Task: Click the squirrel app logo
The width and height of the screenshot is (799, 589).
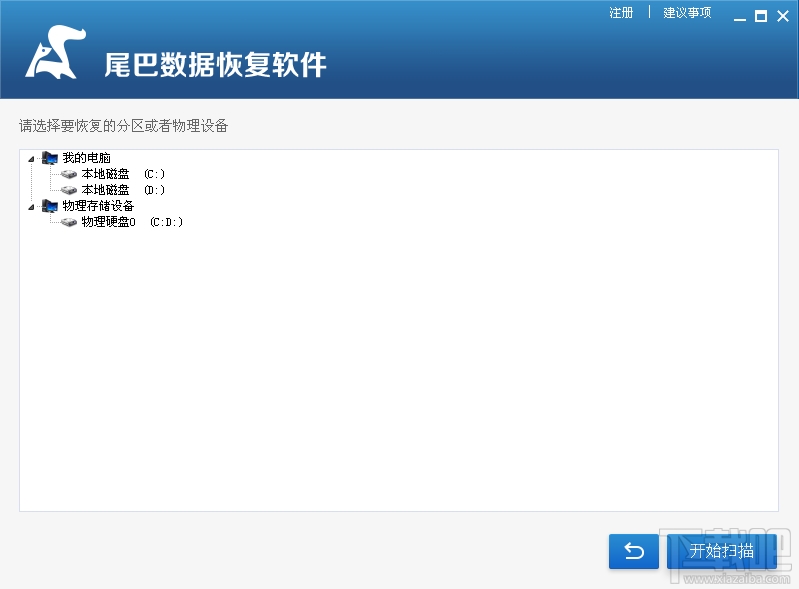Action: [55, 52]
